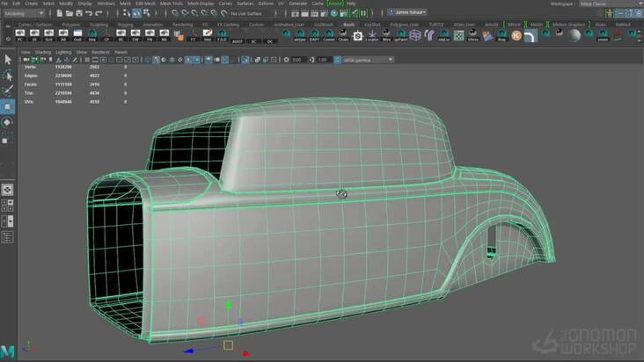Open the Shading panel menu
This screenshot has height=362, width=644.
click(x=42, y=52)
